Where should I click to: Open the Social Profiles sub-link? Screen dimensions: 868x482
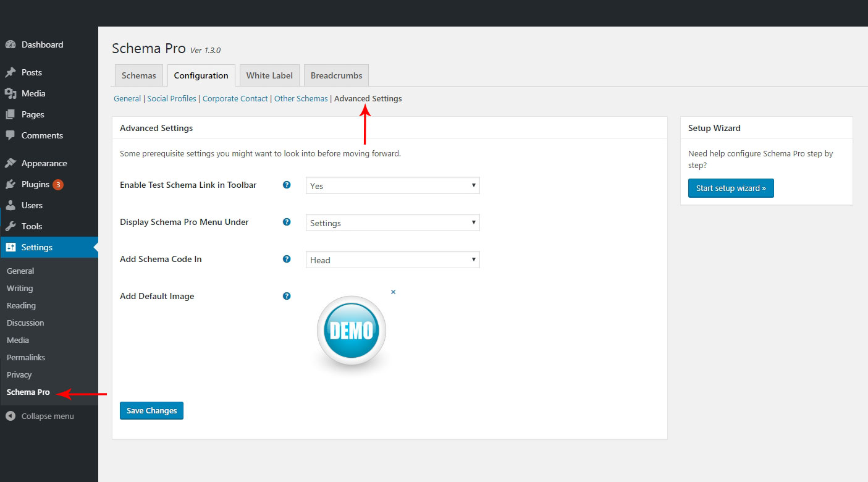tap(172, 98)
